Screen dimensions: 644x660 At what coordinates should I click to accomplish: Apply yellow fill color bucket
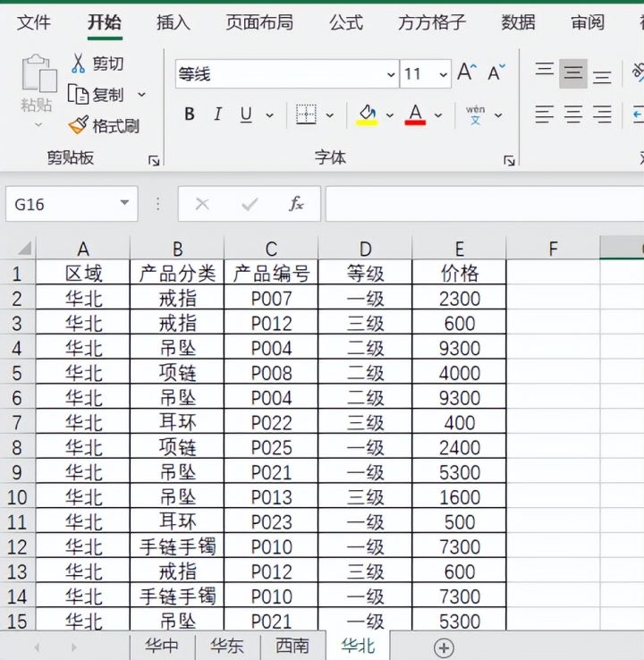coord(367,114)
